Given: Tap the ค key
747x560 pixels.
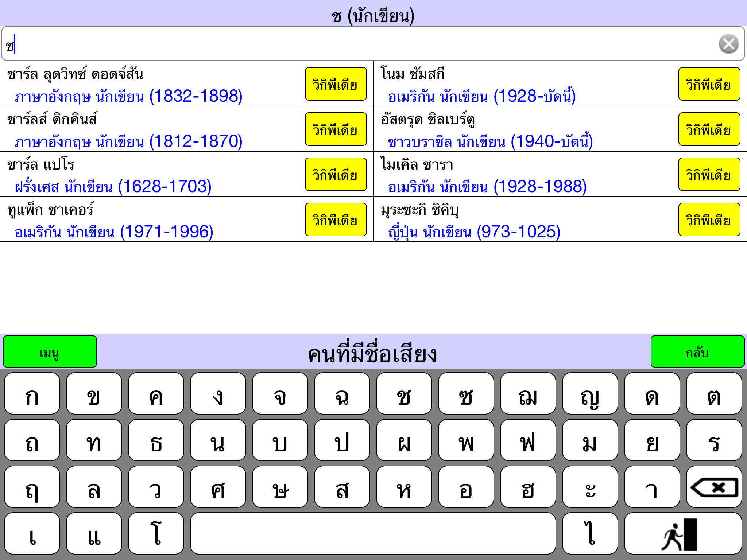Looking at the screenshot, I should 156,393.
